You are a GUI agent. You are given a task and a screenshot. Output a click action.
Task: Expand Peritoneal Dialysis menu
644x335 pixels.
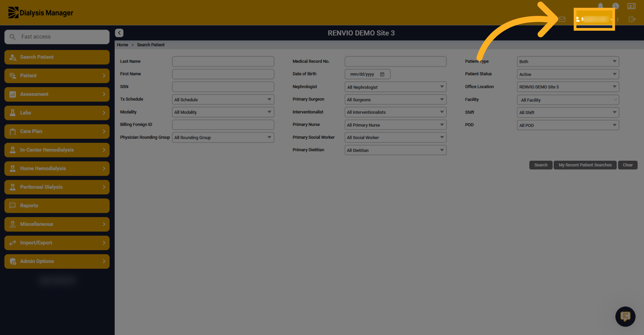[x=57, y=187]
